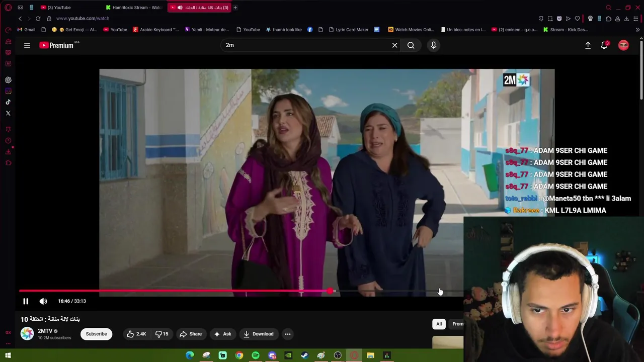This screenshot has width=644, height=362.
Task: Open the Yamli bookmark
Action: coord(207,30)
